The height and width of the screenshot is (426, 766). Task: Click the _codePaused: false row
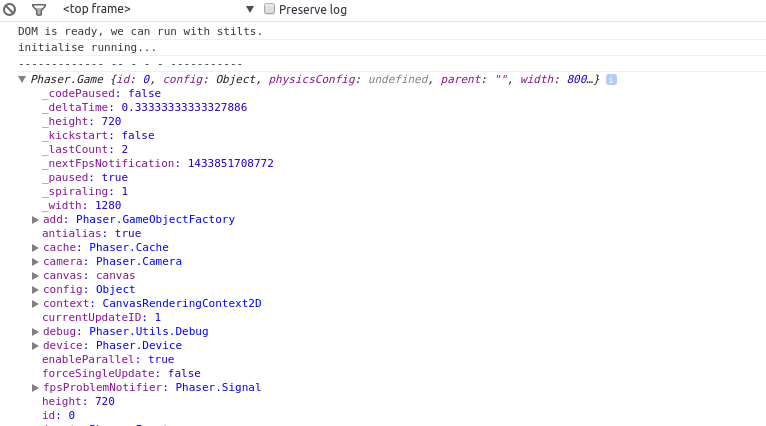point(102,93)
